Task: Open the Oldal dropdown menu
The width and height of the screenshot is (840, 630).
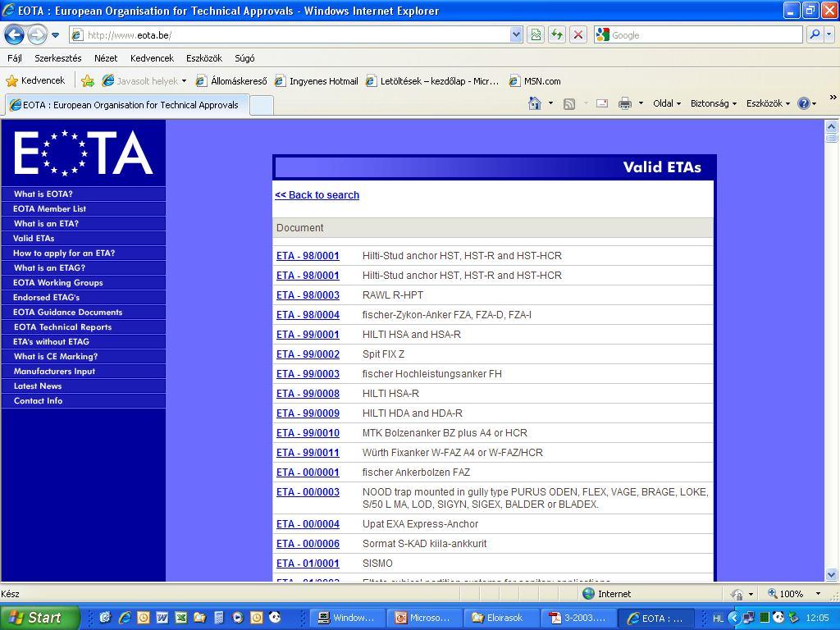Action: [666, 103]
